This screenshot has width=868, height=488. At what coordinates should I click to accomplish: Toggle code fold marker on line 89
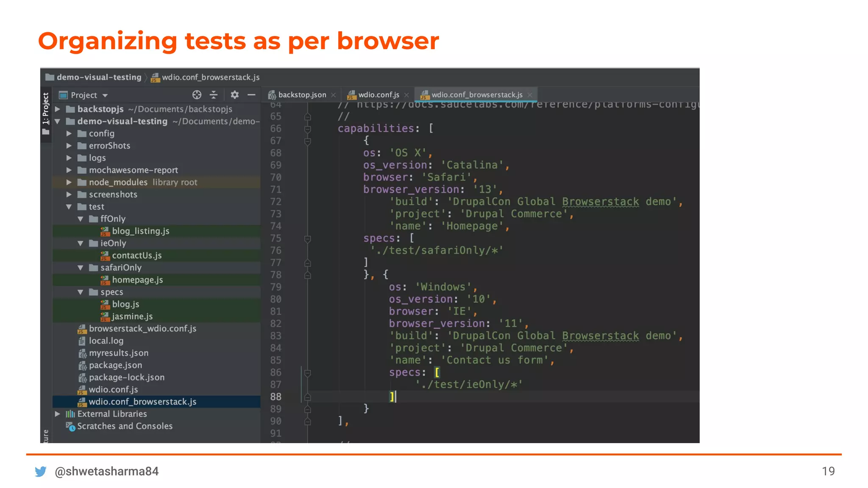308,409
